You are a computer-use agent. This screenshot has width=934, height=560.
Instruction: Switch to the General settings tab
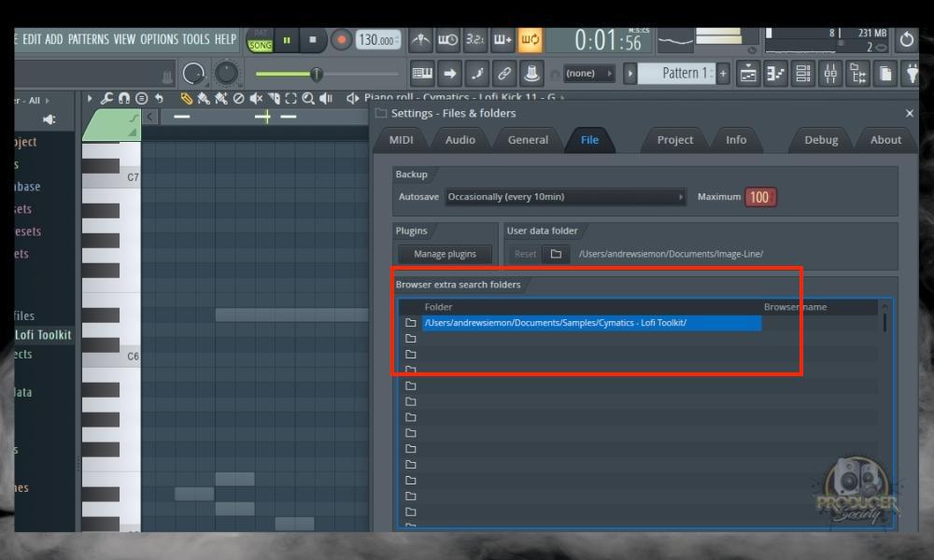click(528, 140)
